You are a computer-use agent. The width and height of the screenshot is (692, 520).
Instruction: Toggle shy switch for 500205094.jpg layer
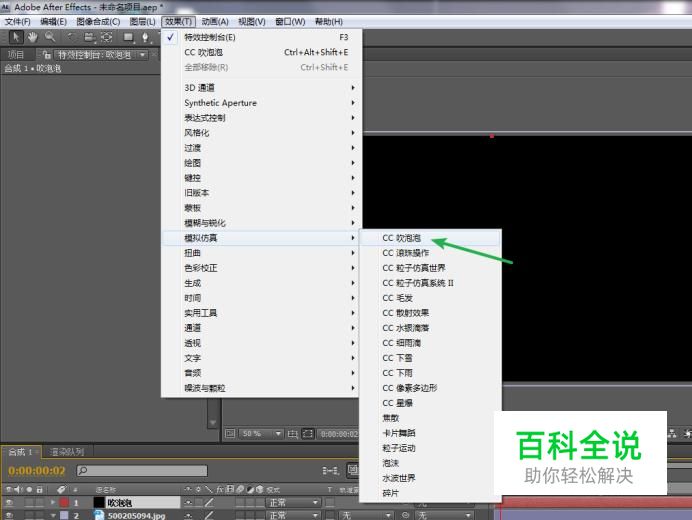click(188, 515)
